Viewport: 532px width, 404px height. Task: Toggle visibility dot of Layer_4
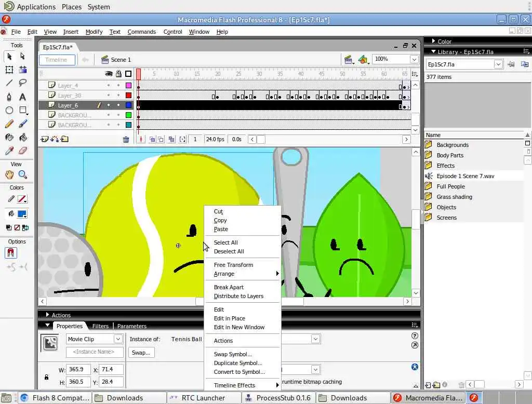(x=109, y=86)
